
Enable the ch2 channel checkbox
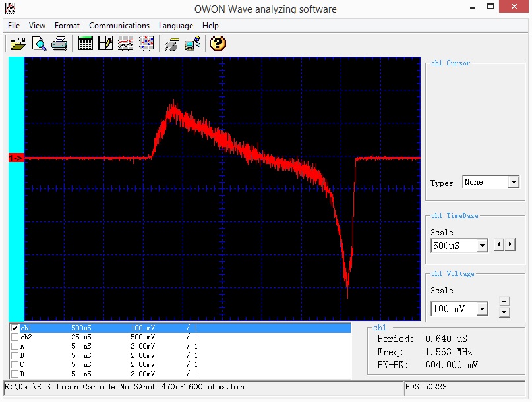tap(15, 337)
